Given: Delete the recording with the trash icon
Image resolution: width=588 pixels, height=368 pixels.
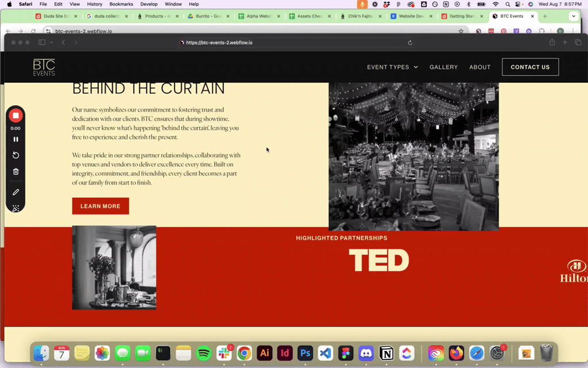Looking at the screenshot, I should pyautogui.click(x=16, y=171).
